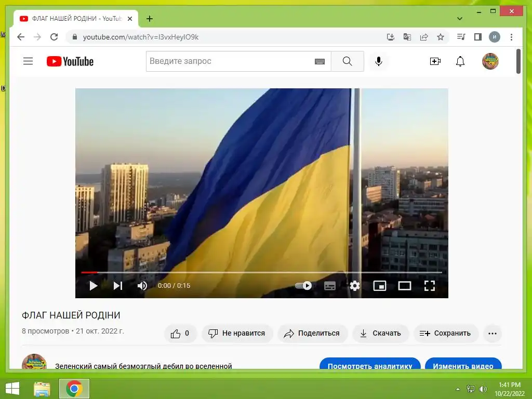The width and height of the screenshot is (532, 399).
Task: Click the Сохранить save button
Action: click(445, 334)
